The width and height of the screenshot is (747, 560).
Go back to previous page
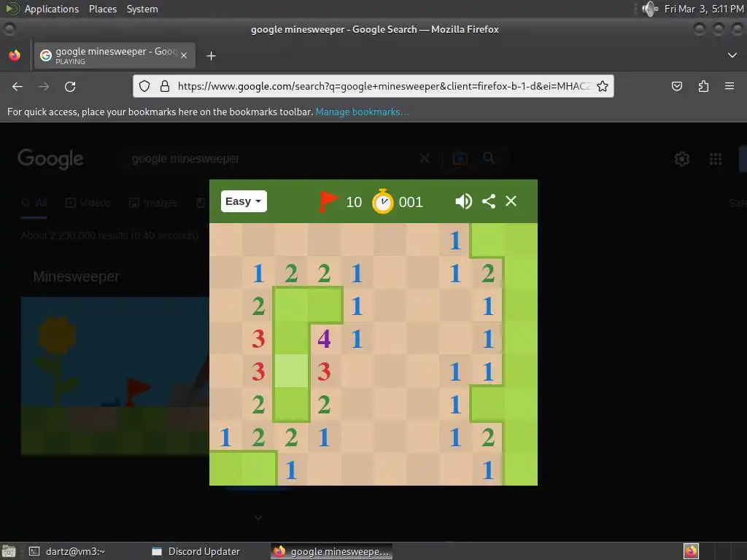point(18,86)
